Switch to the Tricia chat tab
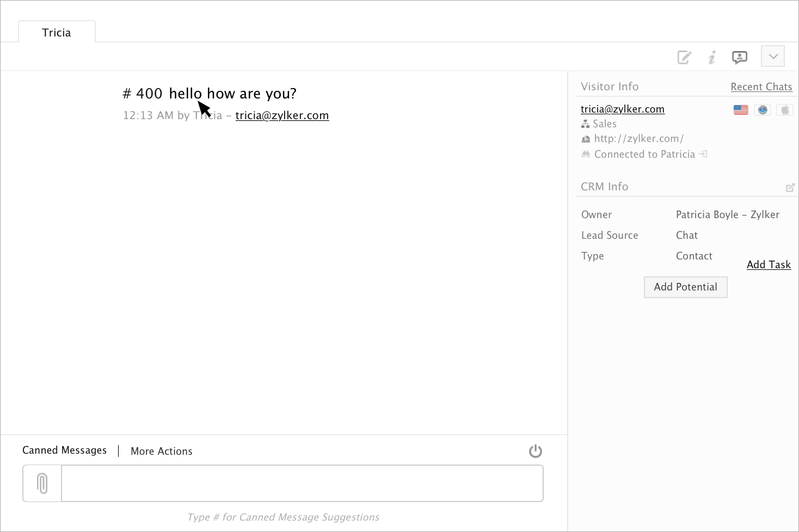The height and width of the screenshot is (532, 799). click(x=57, y=33)
